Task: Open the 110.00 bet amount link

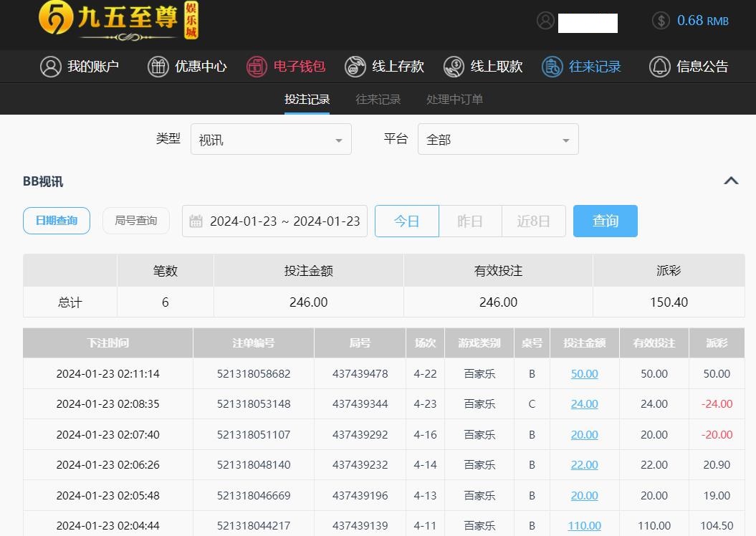Action: [584, 525]
